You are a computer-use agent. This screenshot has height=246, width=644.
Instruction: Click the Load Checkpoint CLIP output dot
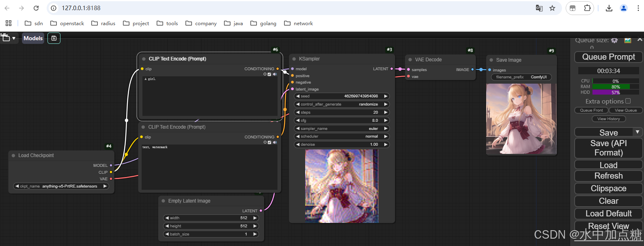pos(111,173)
